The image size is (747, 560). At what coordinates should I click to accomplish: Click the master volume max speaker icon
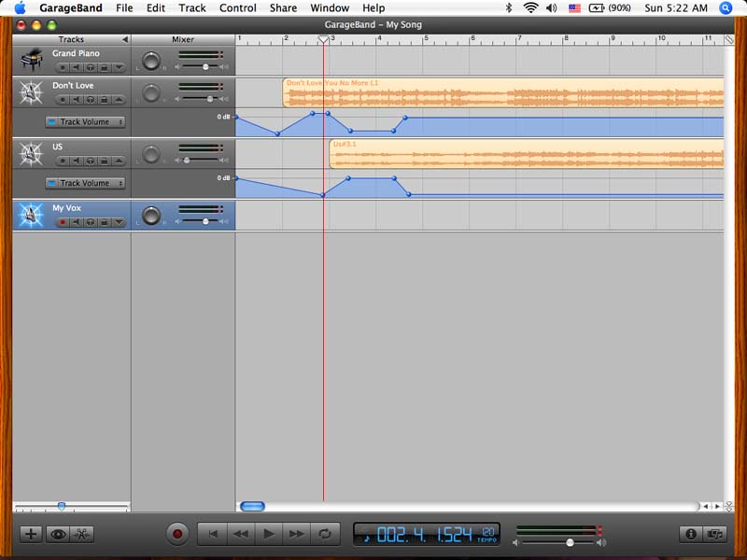tap(601, 542)
